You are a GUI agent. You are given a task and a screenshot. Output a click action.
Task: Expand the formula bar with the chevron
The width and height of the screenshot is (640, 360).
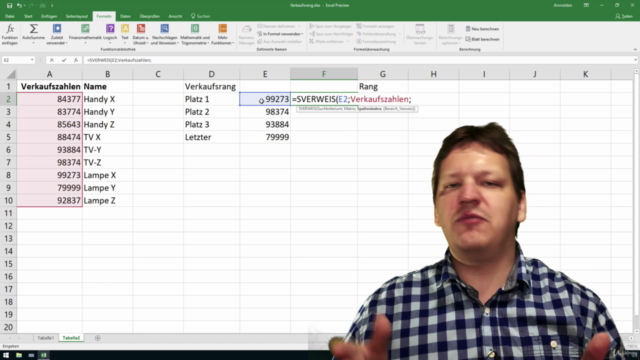coord(635,60)
